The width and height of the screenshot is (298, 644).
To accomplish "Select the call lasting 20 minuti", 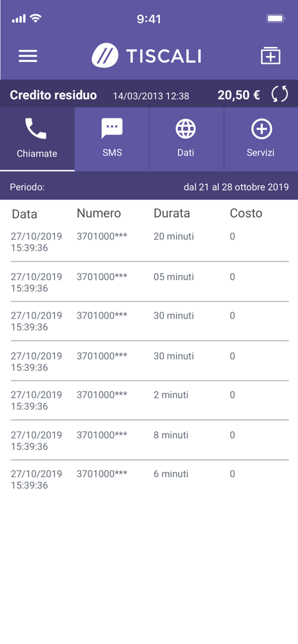I will coord(149,242).
